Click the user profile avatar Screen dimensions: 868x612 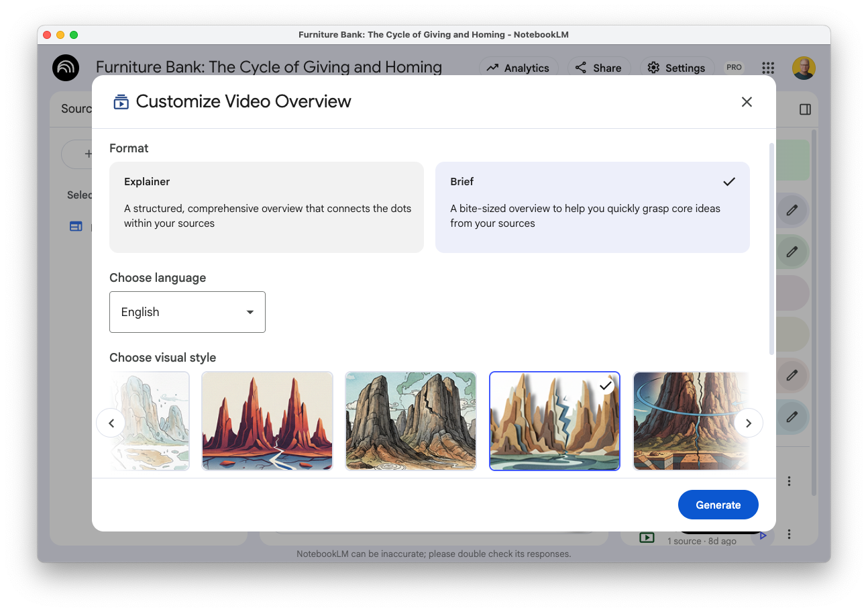pyautogui.click(x=803, y=68)
